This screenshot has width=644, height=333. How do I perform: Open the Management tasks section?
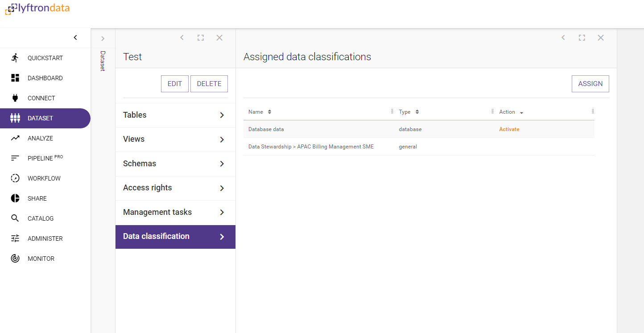pos(175,212)
